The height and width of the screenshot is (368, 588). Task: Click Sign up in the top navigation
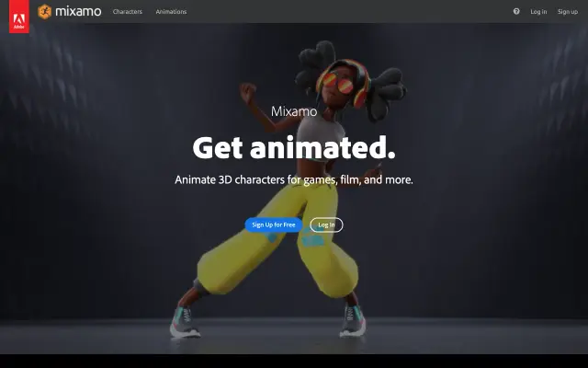[x=568, y=12]
